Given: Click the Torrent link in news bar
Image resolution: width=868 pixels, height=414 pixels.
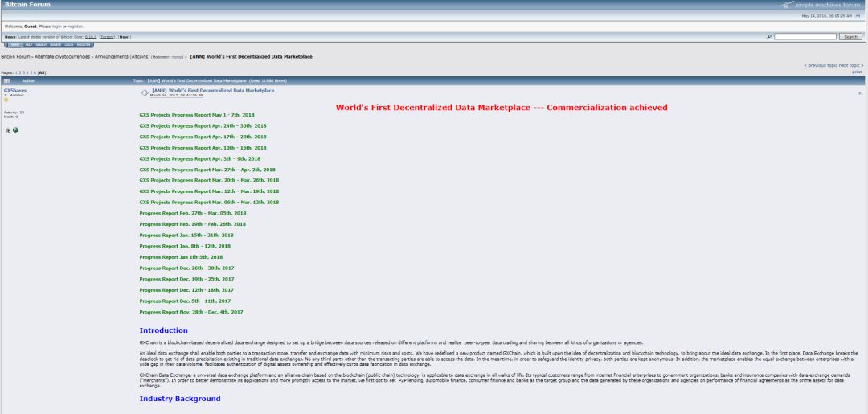Looking at the screenshot, I should (108, 37).
